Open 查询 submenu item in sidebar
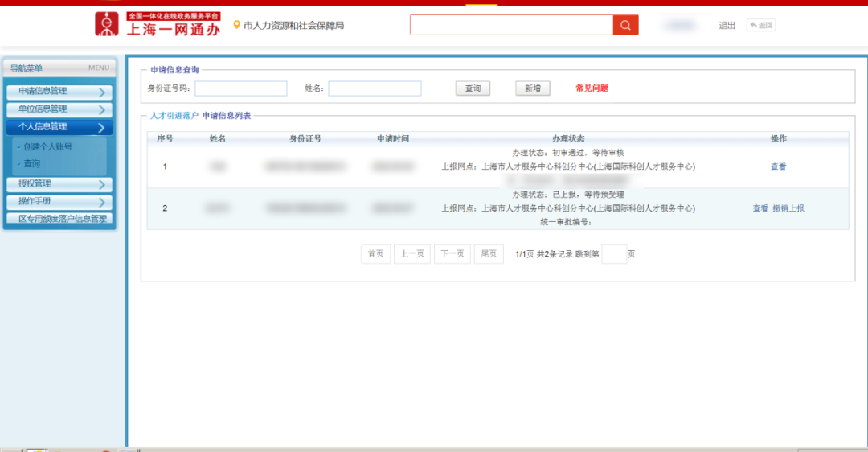Image resolution: width=868 pixels, height=452 pixels. (x=31, y=163)
